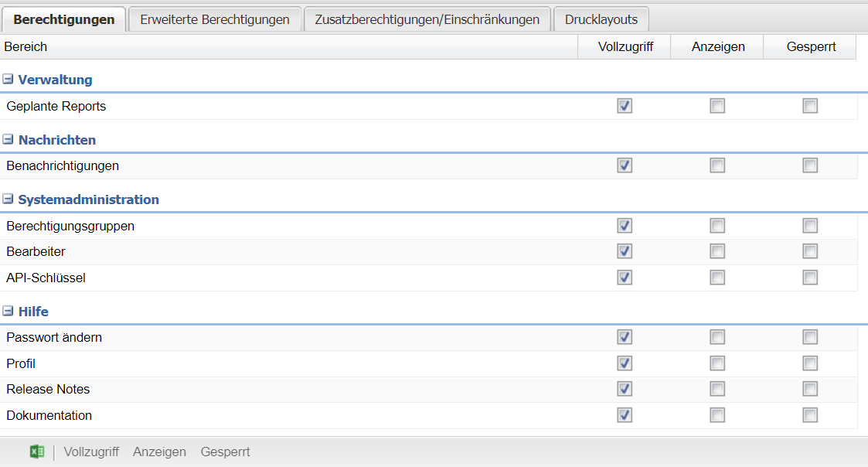Set Bearbeiter to Gesperrt
The height and width of the screenshot is (467, 868).
click(810, 251)
